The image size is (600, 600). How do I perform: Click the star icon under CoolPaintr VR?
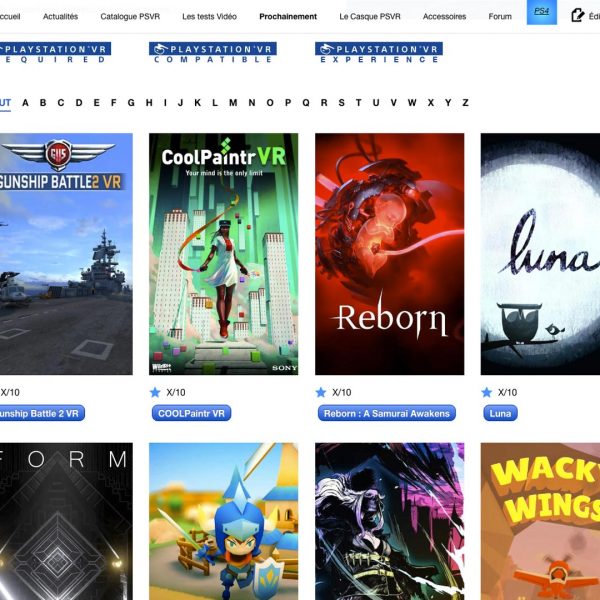pyautogui.click(x=155, y=392)
